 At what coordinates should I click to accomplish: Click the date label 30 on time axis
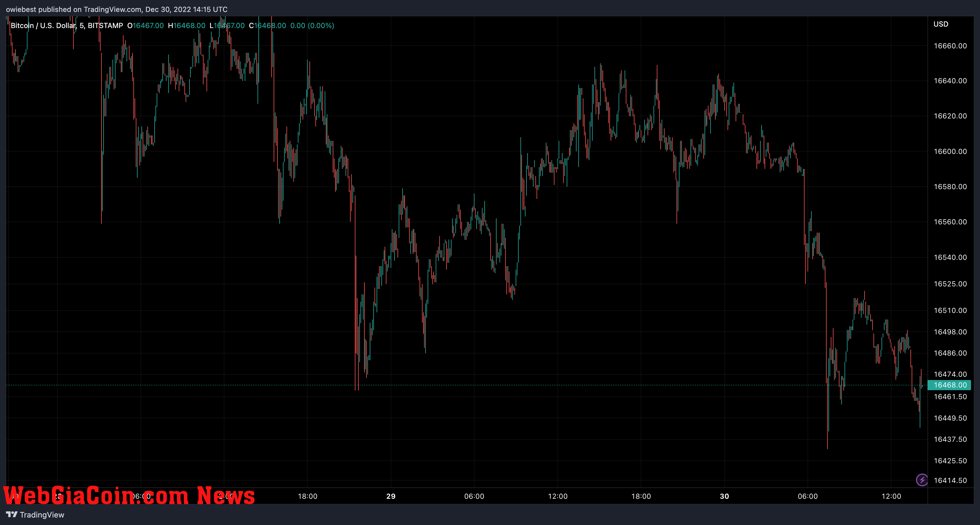click(724, 496)
